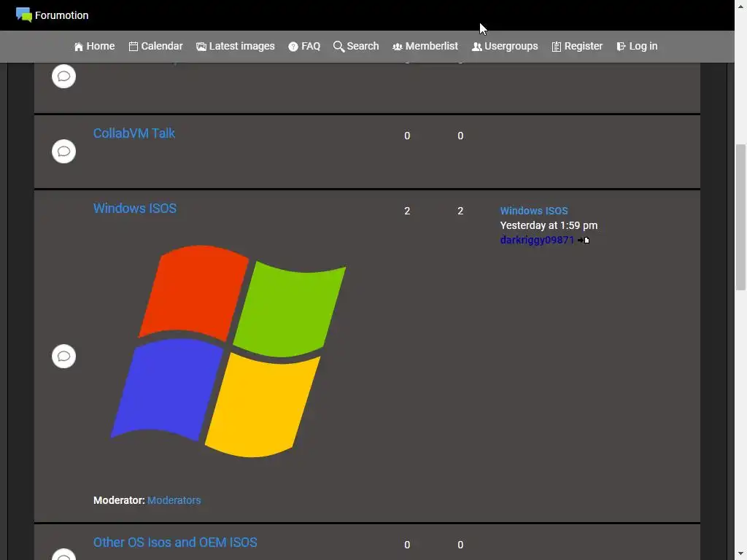This screenshot has height=560, width=747.
Task: Jump to latest post arrow icon
Action: (584, 241)
